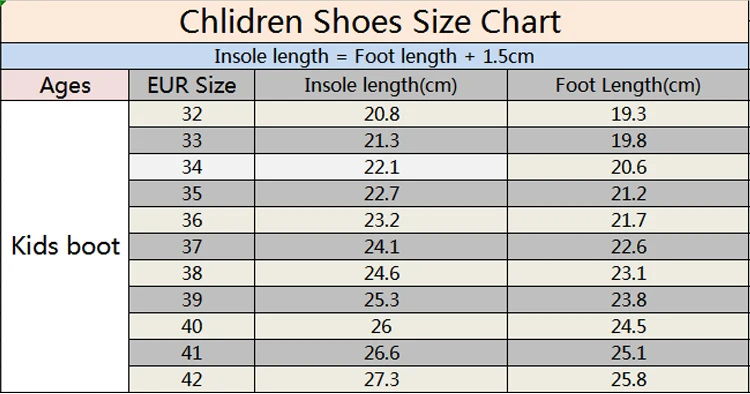
Task: Click insole length value 22.1
Action: pyautogui.click(x=381, y=167)
